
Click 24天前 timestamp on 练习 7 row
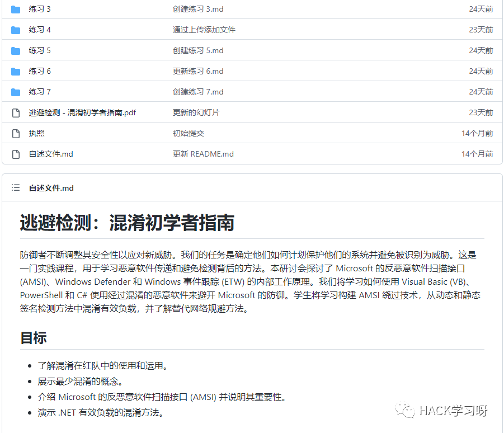(x=481, y=92)
